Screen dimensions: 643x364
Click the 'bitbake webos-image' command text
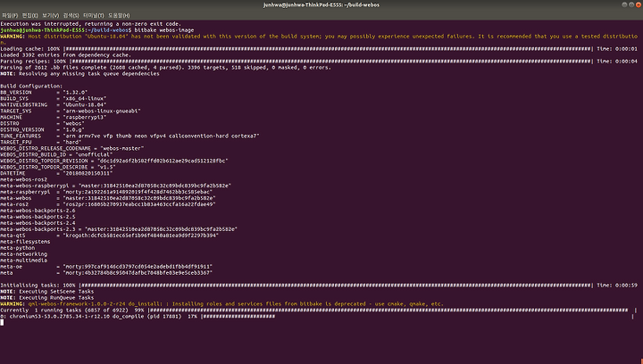pos(164,30)
